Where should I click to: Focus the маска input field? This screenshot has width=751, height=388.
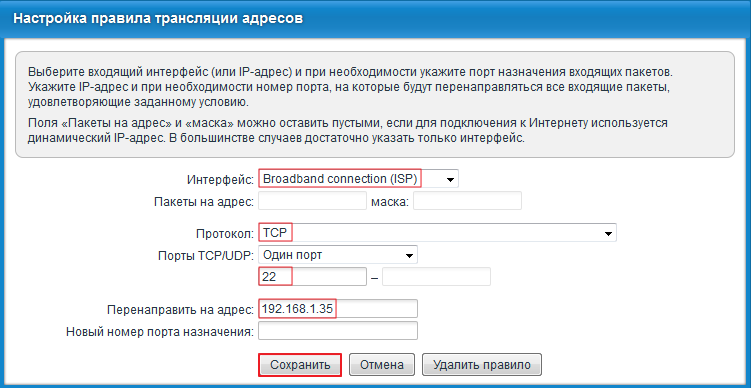467,201
